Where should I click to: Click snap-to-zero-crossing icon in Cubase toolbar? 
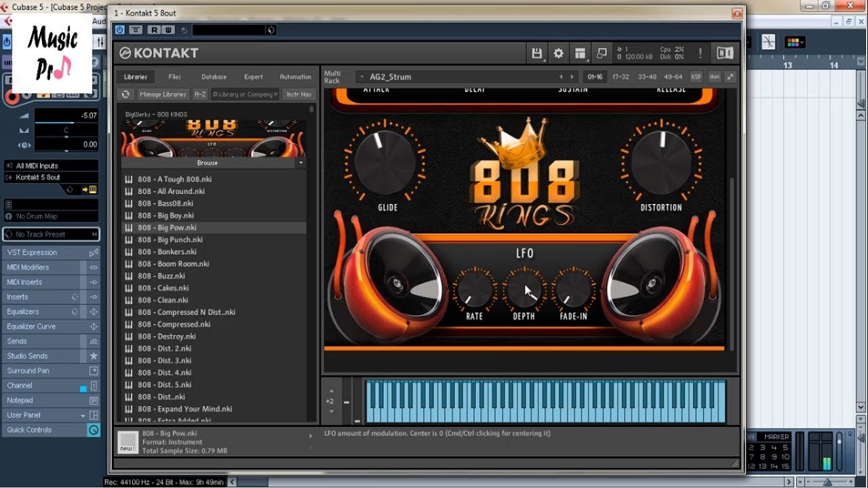point(768,42)
